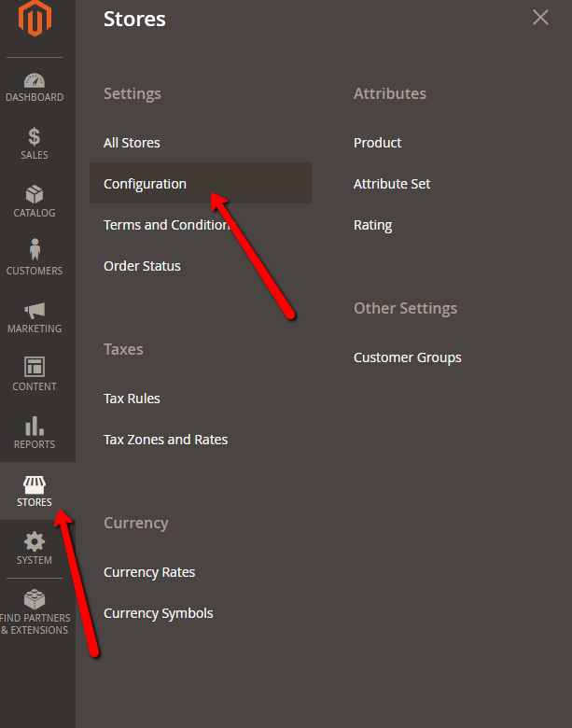Open the System gear icon
This screenshot has height=728, width=572.
tap(35, 541)
